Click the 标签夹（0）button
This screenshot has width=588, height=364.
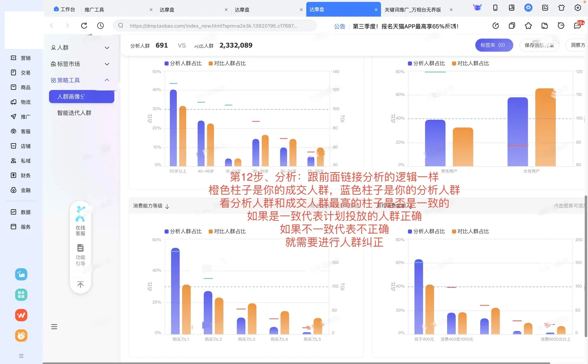494,45
